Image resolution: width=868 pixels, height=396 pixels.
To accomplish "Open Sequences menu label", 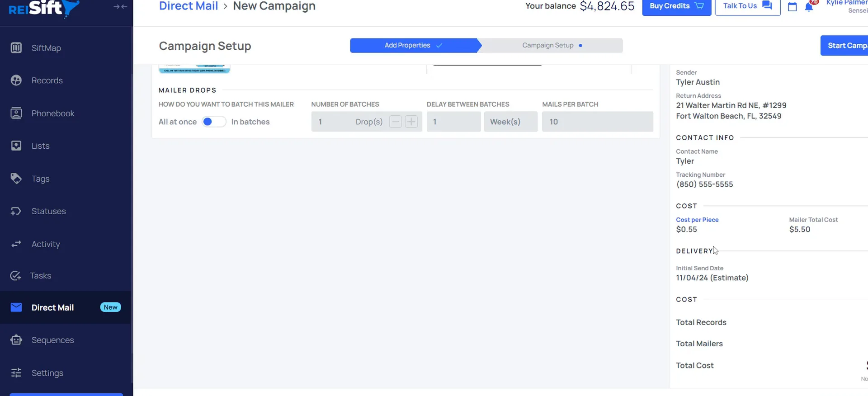I will click(x=52, y=340).
